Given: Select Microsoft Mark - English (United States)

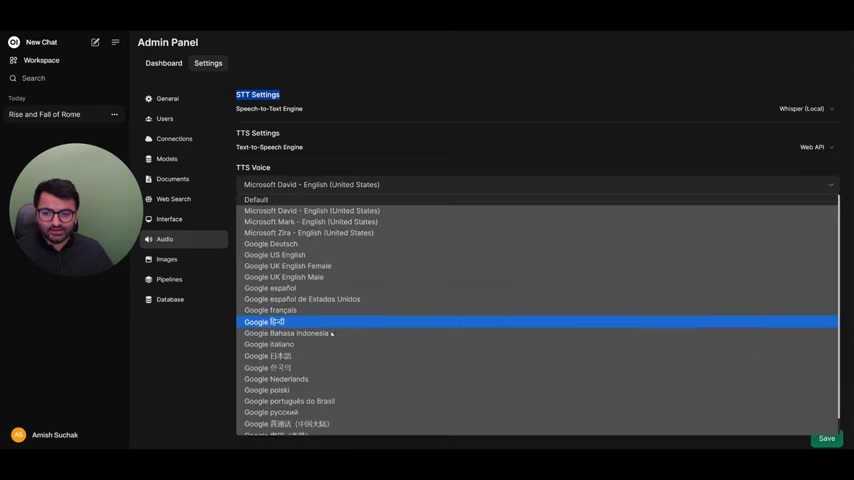Looking at the screenshot, I should [537, 222].
